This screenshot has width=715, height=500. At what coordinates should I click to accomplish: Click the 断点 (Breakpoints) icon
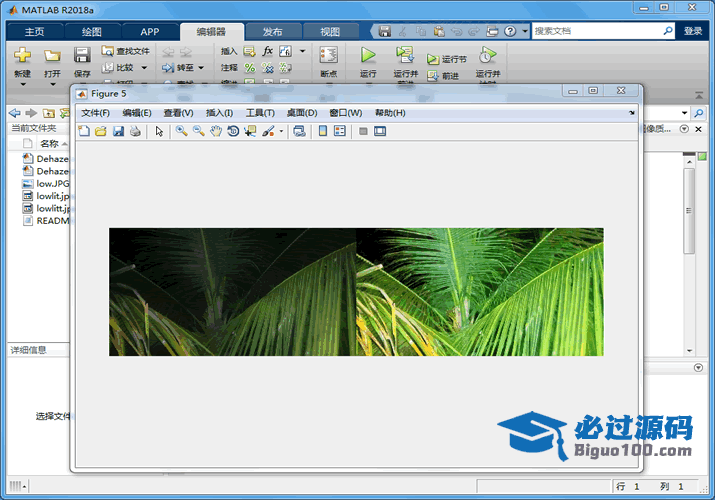point(328,55)
